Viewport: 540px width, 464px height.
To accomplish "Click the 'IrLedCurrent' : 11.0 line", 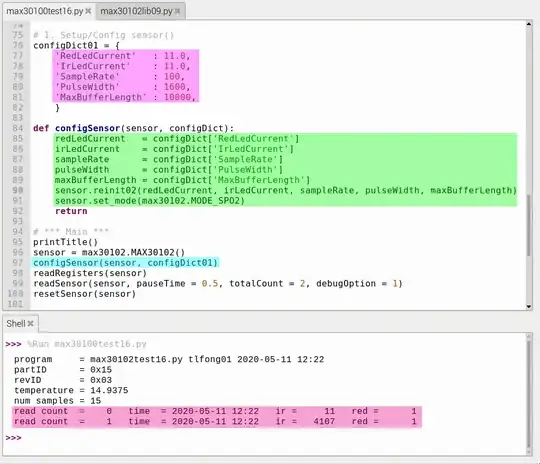I will coord(123,66).
